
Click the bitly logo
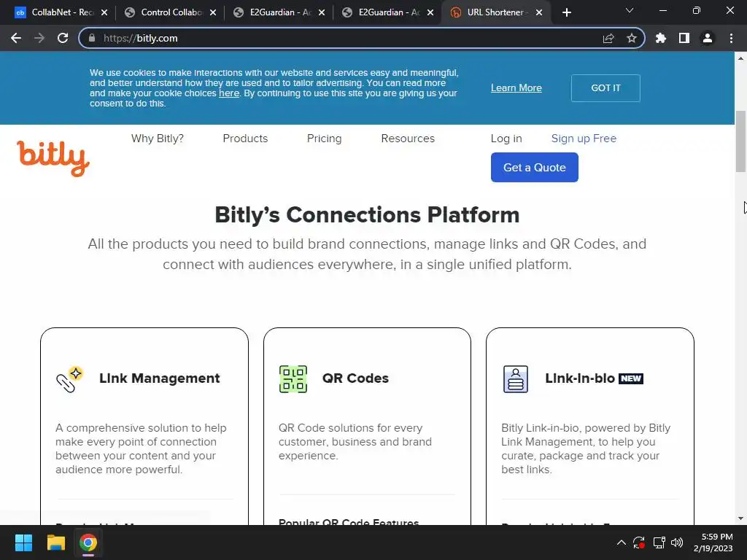click(53, 158)
